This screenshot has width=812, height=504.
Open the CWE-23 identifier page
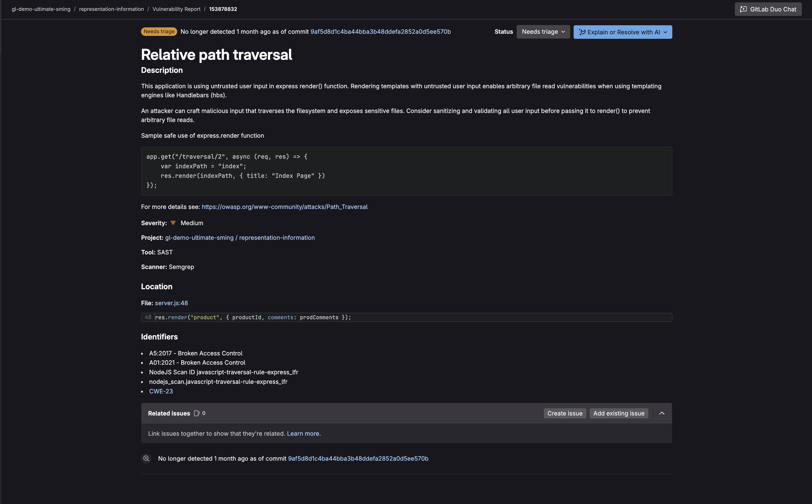point(161,391)
